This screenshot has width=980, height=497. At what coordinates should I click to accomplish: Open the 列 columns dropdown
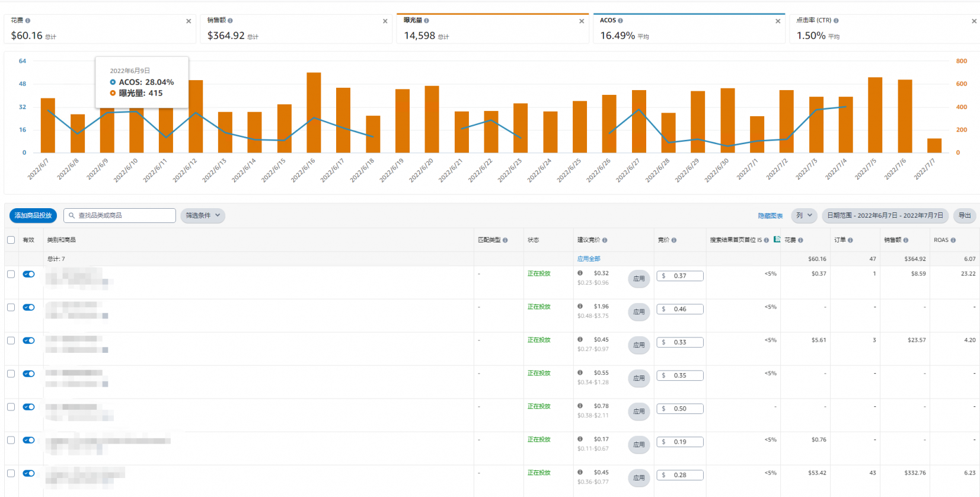(x=804, y=216)
